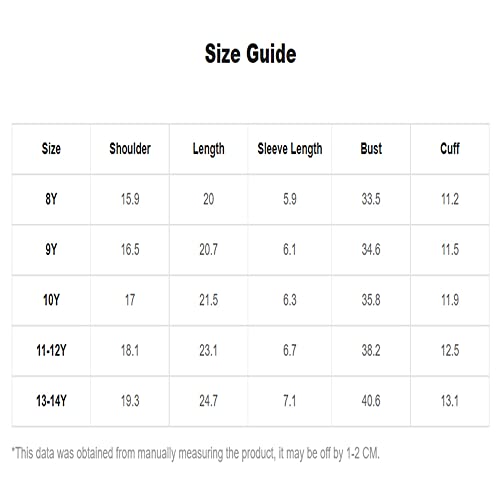
Task: Click the 15.9 shoulder value for 8Y
Action: [130, 199]
